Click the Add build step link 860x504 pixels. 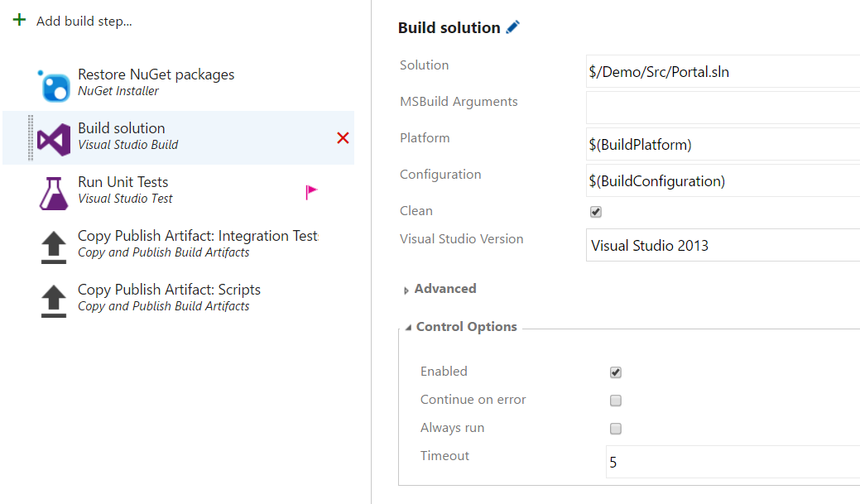(x=84, y=22)
